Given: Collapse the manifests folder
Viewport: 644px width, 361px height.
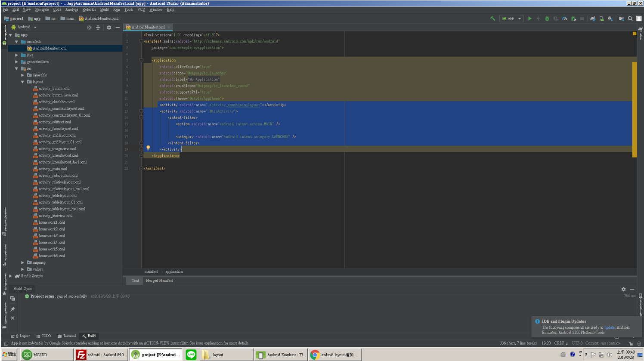Looking at the screenshot, I should pyautogui.click(x=16, y=42).
